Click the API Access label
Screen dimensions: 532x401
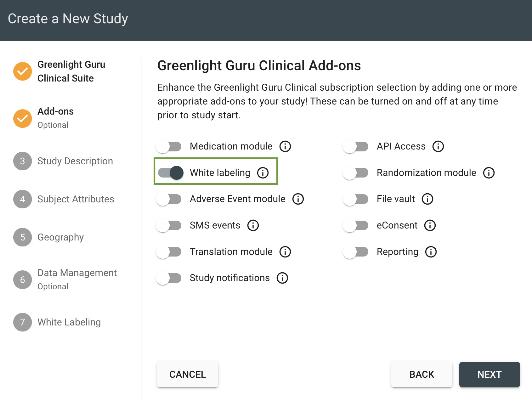pos(401,146)
